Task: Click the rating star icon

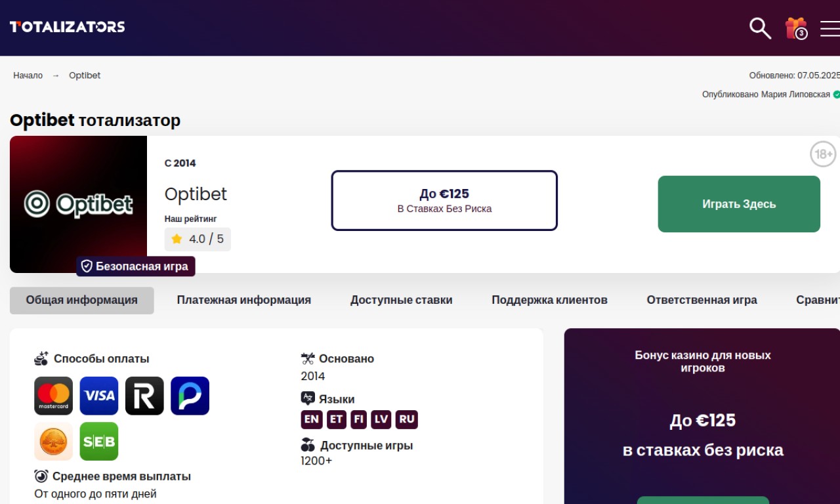Action: pyautogui.click(x=177, y=239)
